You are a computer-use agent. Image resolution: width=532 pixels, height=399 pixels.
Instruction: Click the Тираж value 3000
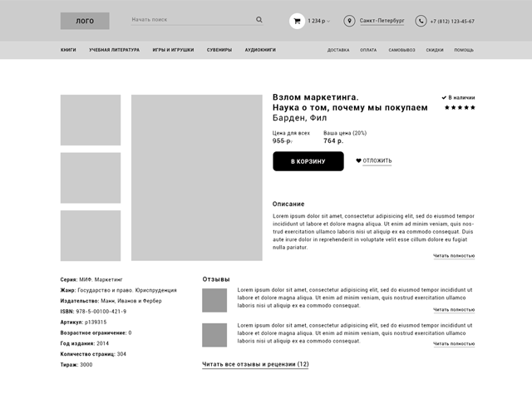[86, 365]
